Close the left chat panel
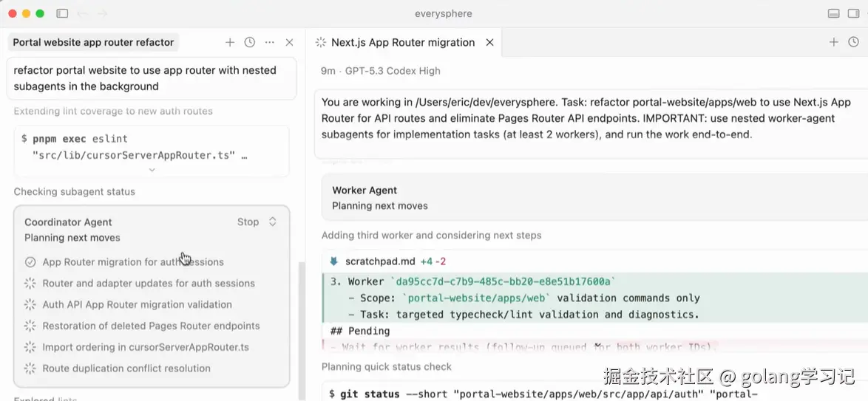 coord(290,43)
